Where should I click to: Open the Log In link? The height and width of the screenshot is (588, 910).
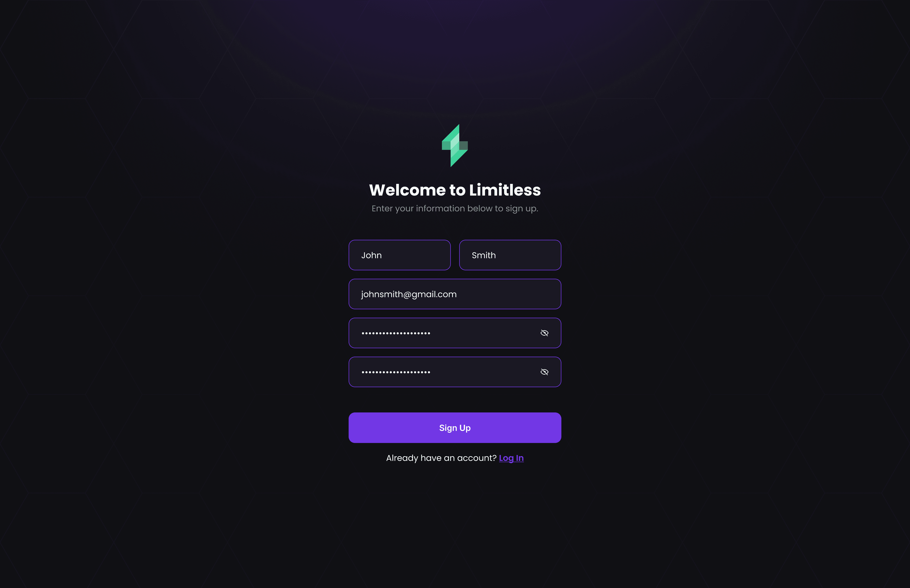(x=511, y=458)
